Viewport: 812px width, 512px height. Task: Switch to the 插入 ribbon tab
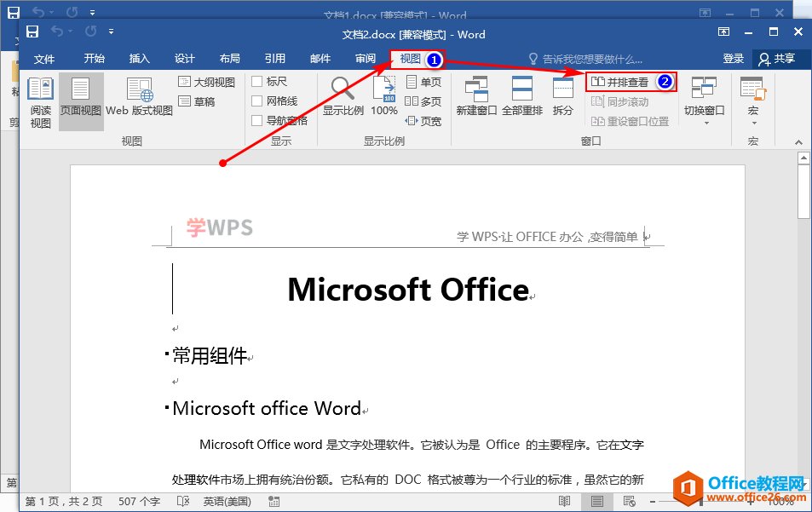(139, 59)
